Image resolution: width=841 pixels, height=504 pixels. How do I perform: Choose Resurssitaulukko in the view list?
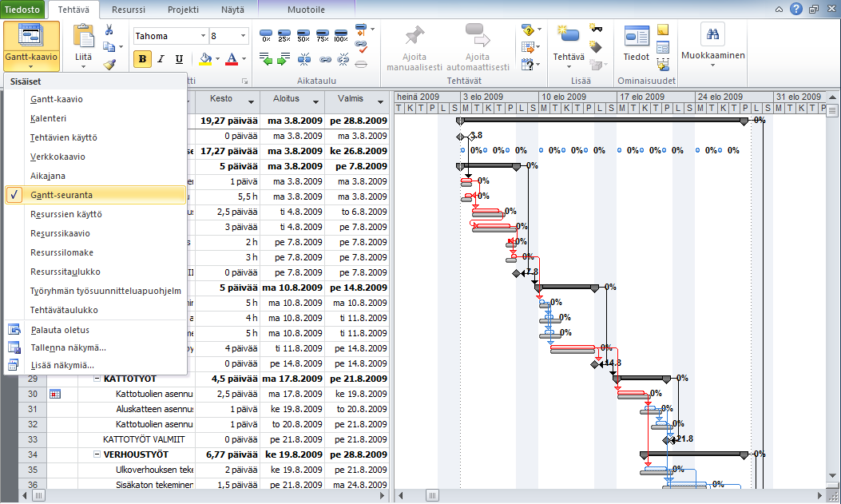tap(96, 272)
